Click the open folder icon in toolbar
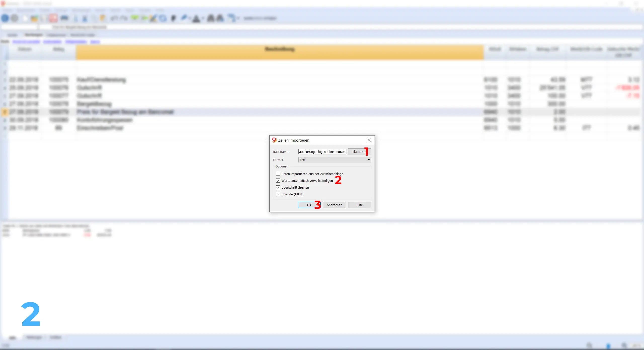This screenshot has width=644, height=350. pyautogui.click(x=34, y=18)
